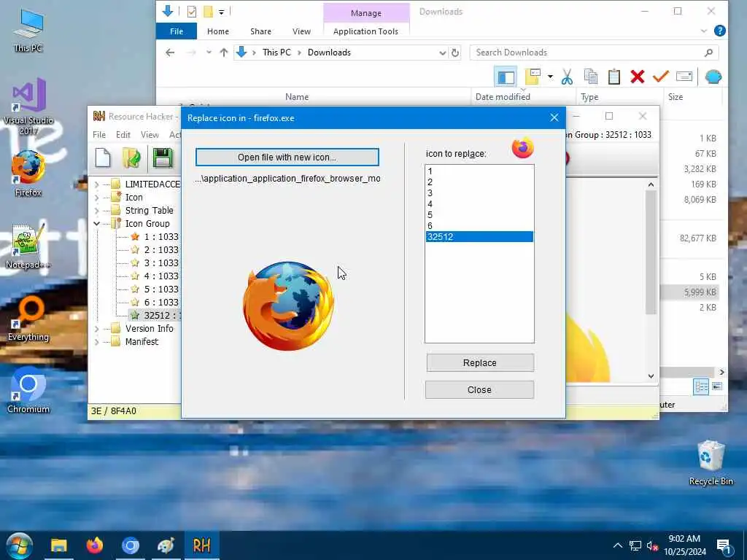Click Explorer help question mark icon
Viewport: 747px width, 560px height.
tap(720, 31)
